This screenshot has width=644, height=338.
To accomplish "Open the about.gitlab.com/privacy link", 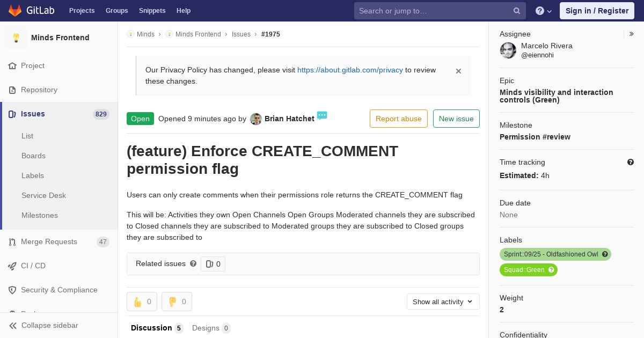I will (350, 70).
